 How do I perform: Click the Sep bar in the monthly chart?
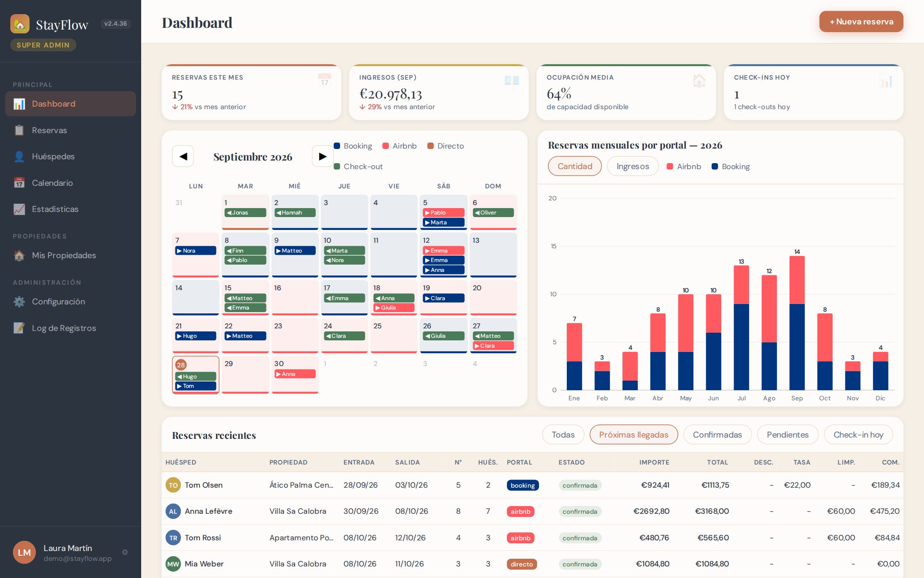tap(797, 323)
